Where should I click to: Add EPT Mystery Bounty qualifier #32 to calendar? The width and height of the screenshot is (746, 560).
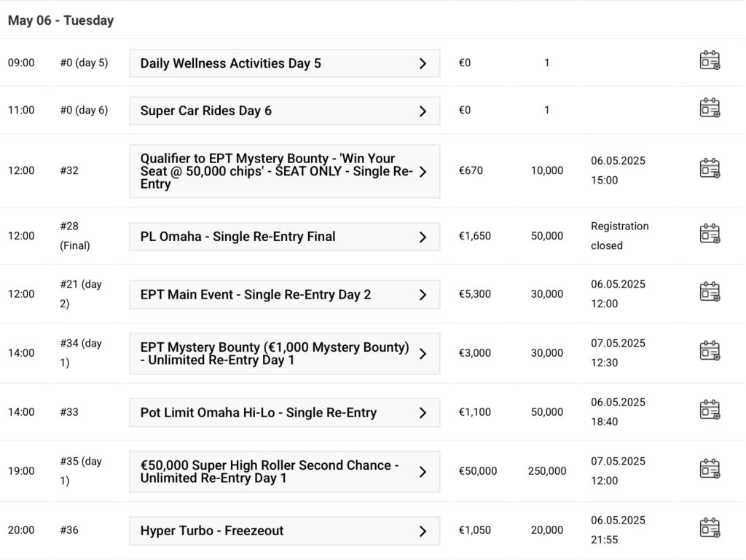pos(710,168)
